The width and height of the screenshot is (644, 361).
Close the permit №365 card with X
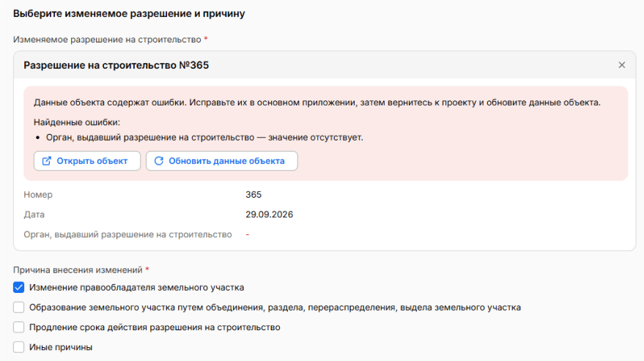621,65
